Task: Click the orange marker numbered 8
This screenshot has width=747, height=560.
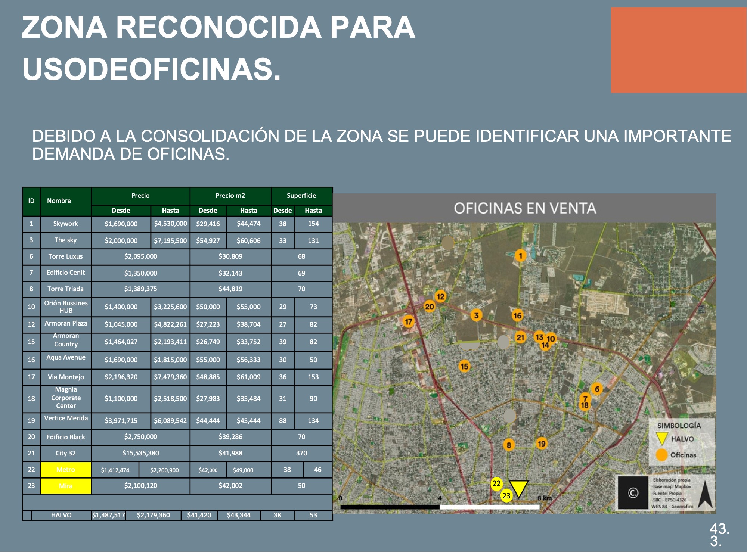Action: click(509, 445)
